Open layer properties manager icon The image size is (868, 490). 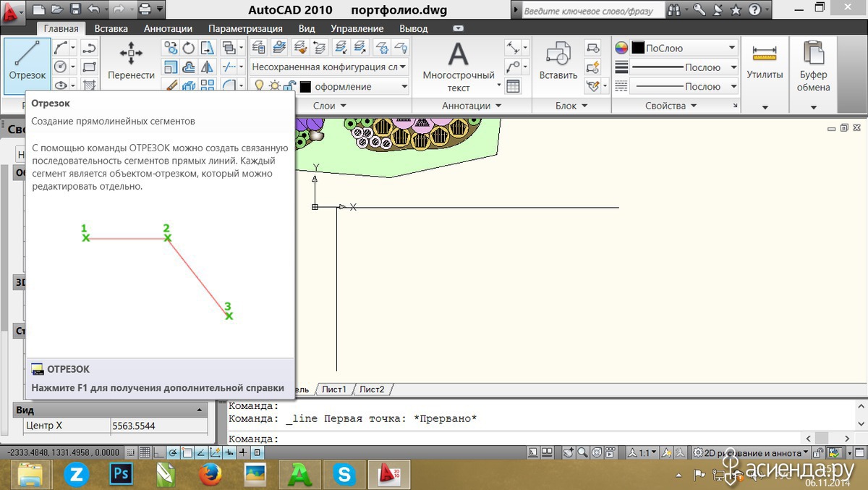point(260,48)
